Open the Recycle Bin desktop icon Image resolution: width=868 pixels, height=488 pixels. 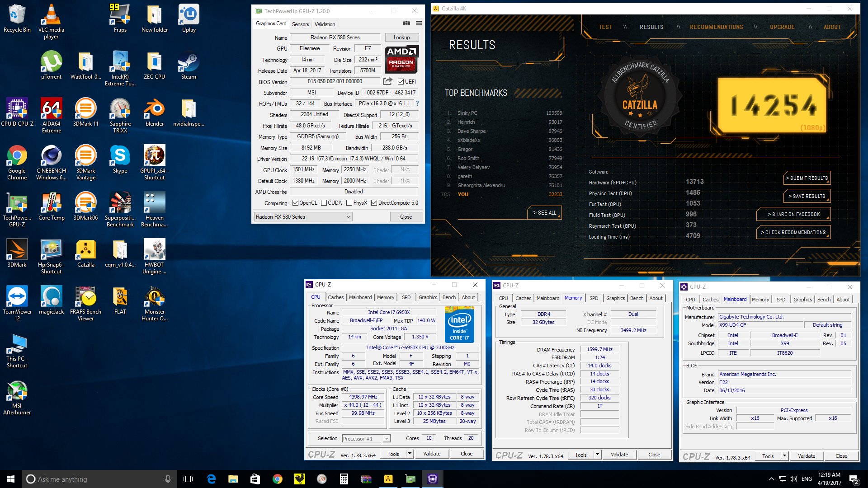click(x=17, y=18)
